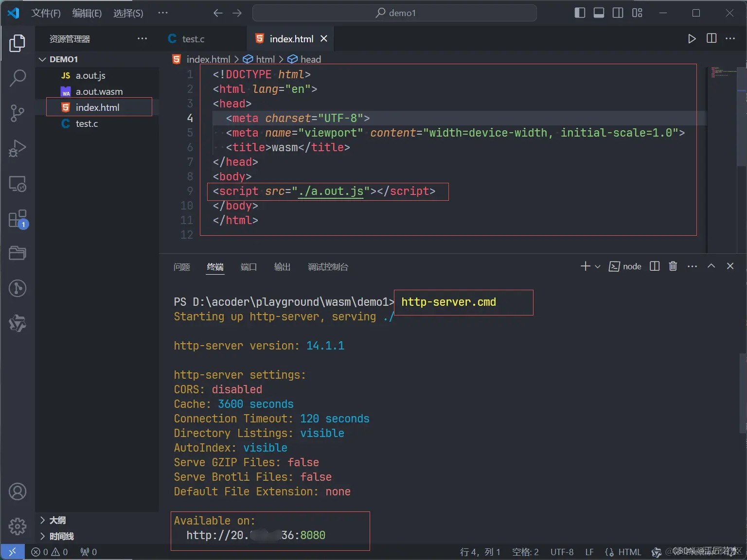Kill terminal with the trash icon
This screenshot has width=747, height=560.
pos(673,266)
